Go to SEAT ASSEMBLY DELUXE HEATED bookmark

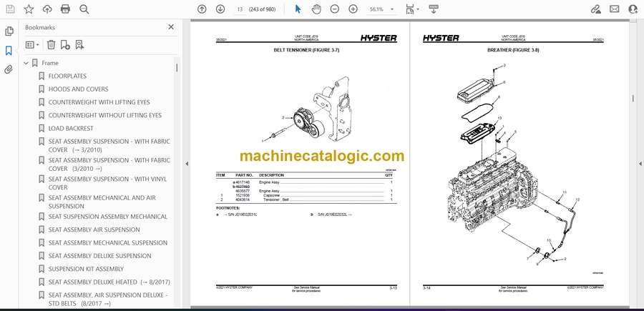point(109,282)
